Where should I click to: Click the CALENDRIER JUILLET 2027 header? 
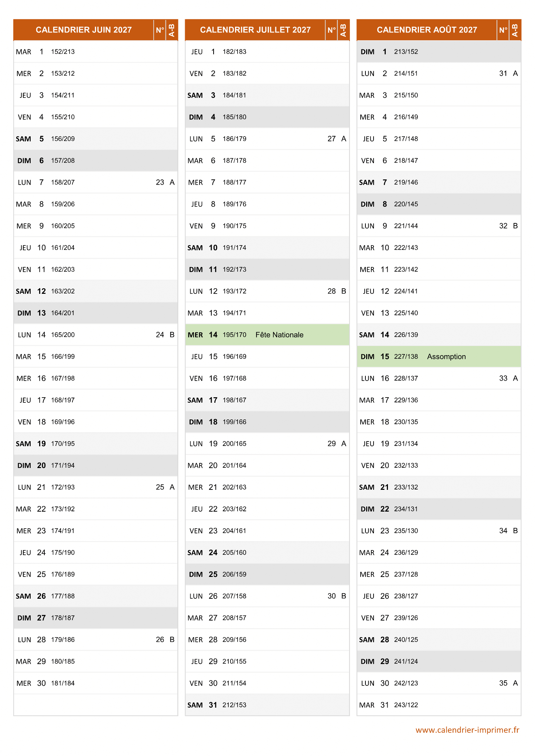tap(255, 30)
